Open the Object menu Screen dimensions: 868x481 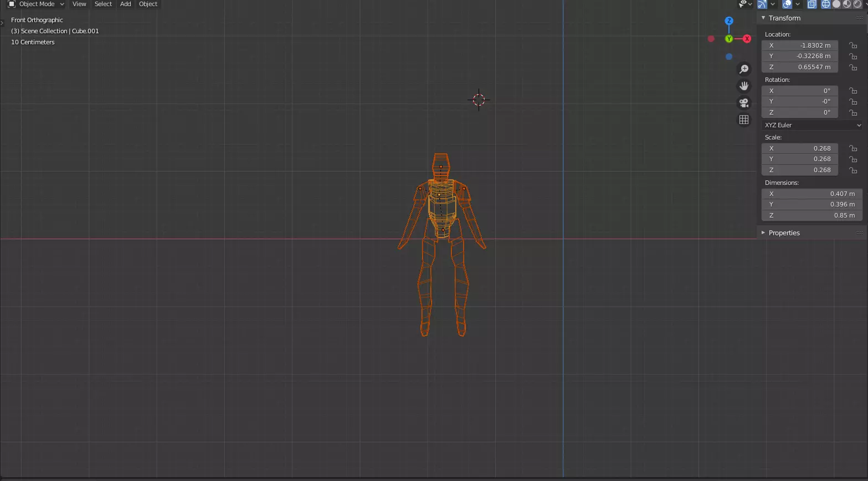[148, 4]
